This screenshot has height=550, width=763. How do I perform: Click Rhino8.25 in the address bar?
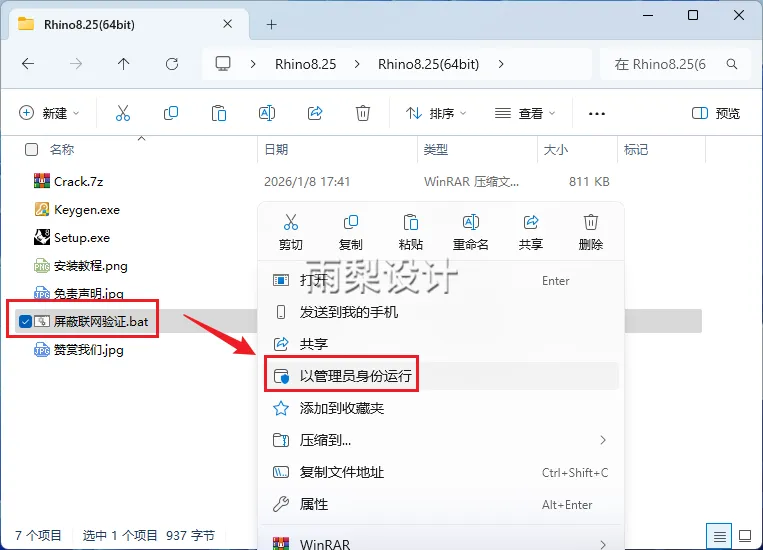(306, 64)
